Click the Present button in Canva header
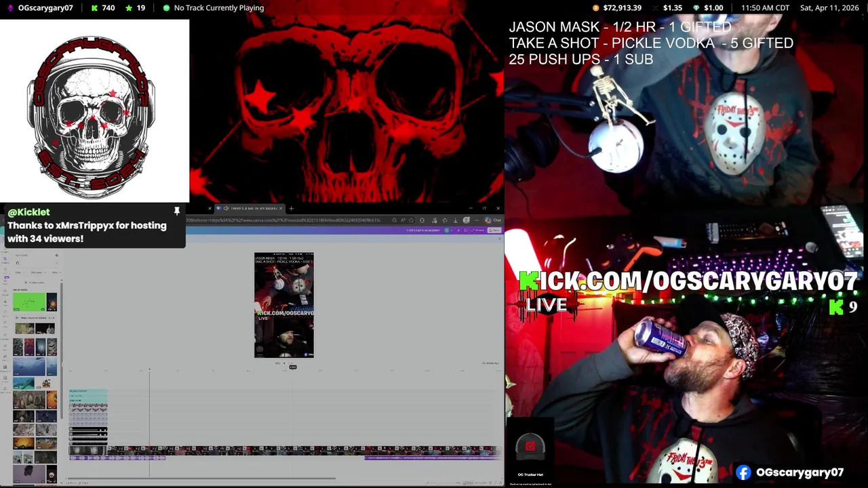This screenshot has height=488, width=868. pyautogui.click(x=479, y=230)
